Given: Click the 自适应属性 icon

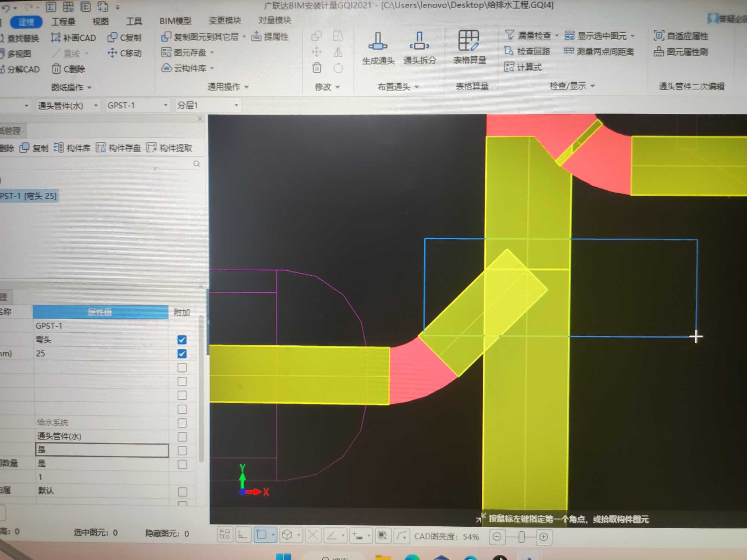Looking at the screenshot, I should pos(658,35).
